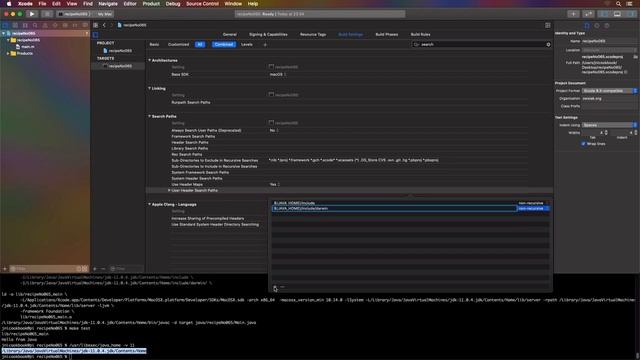
Task: Open the Base SDK macOS dropdown
Action: pyautogui.click(x=278, y=74)
